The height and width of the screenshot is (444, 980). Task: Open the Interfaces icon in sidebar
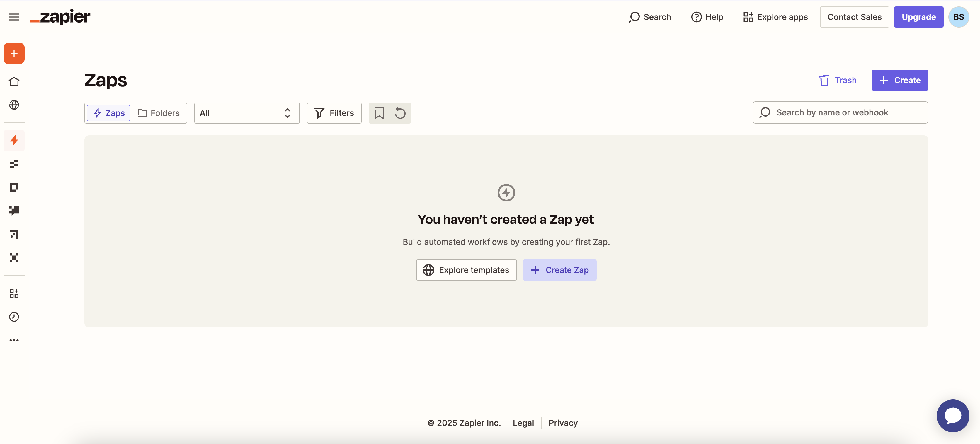14,187
